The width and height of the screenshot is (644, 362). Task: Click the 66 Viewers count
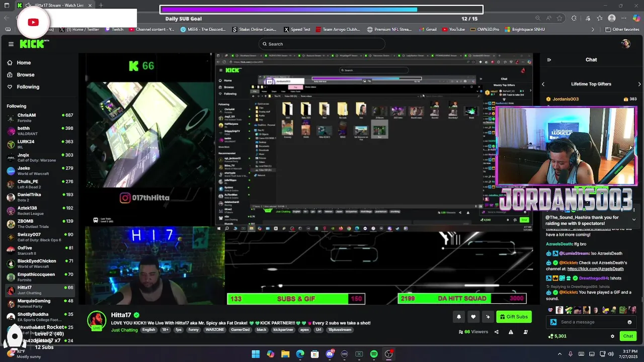pyautogui.click(x=473, y=332)
